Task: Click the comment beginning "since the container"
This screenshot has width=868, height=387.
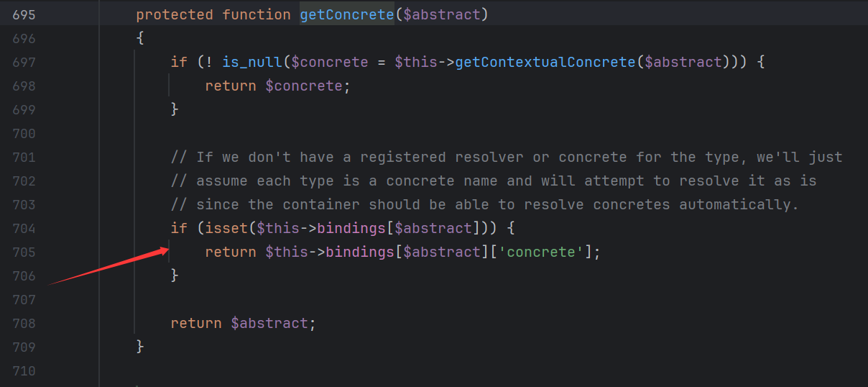Action: point(484,205)
